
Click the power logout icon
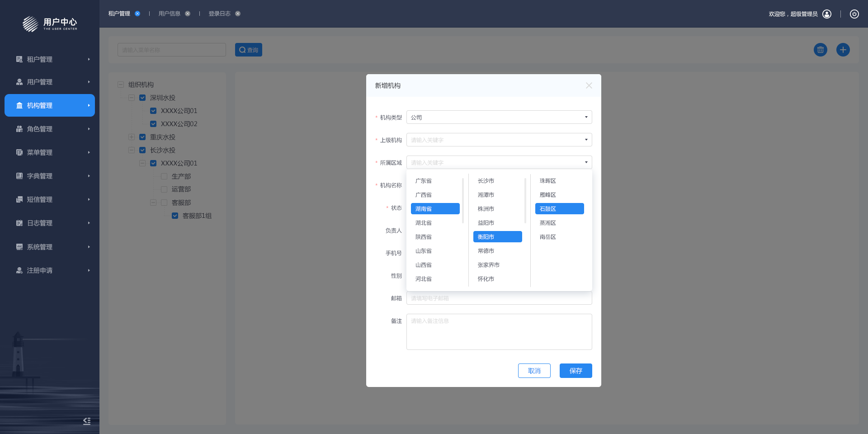854,14
